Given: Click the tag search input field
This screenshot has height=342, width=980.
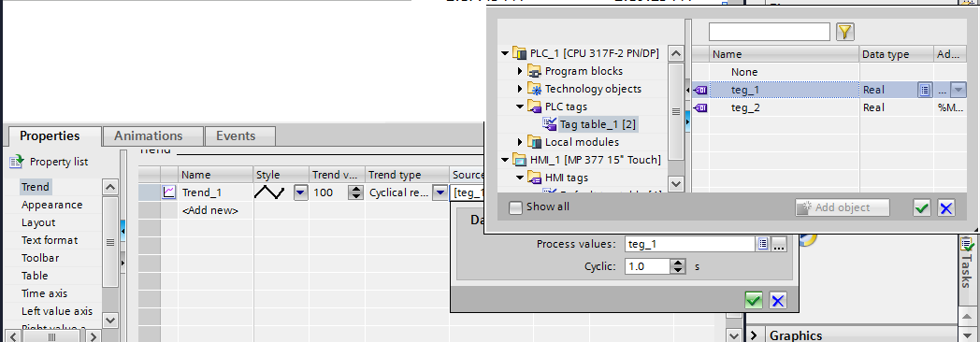Looking at the screenshot, I should (x=770, y=31).
